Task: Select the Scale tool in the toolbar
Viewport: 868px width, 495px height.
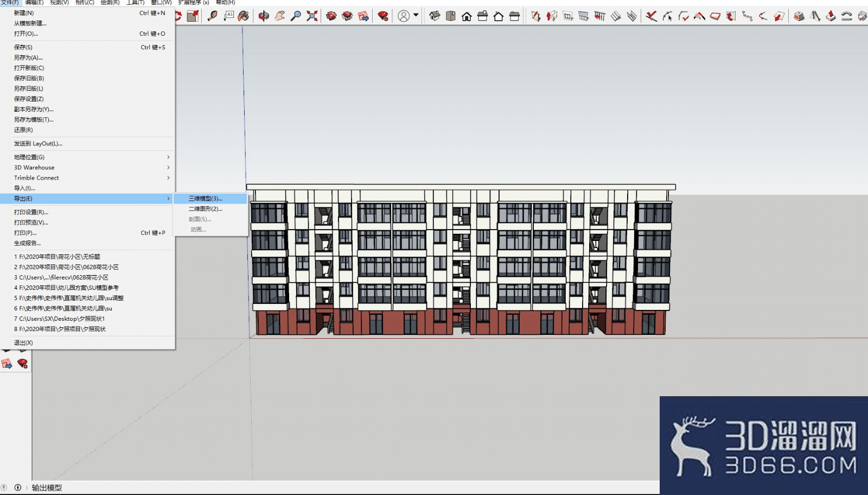Action: [x=193, y=16]
